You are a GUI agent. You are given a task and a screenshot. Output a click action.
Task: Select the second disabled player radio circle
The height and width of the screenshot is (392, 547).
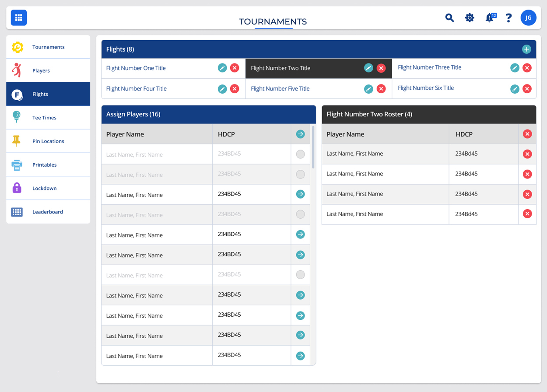tap(300, 175)
